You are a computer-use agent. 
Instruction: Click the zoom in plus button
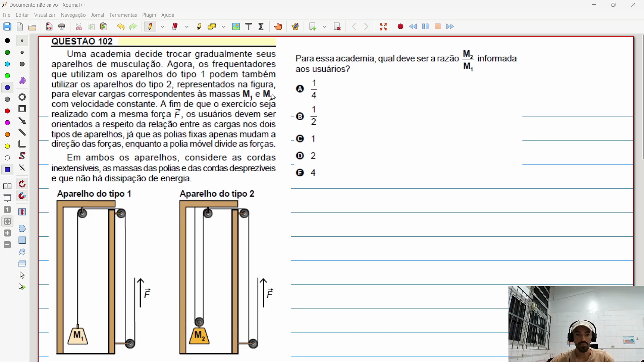[7, 233]
